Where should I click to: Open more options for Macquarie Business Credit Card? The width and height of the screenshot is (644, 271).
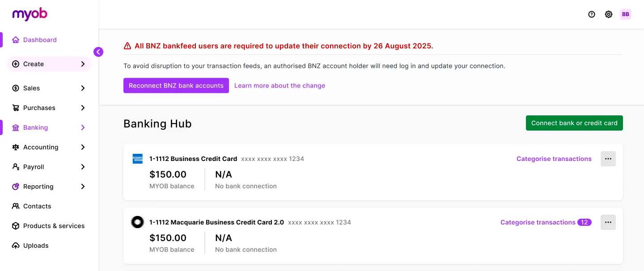pyautogui.click(x=608, y=222)
